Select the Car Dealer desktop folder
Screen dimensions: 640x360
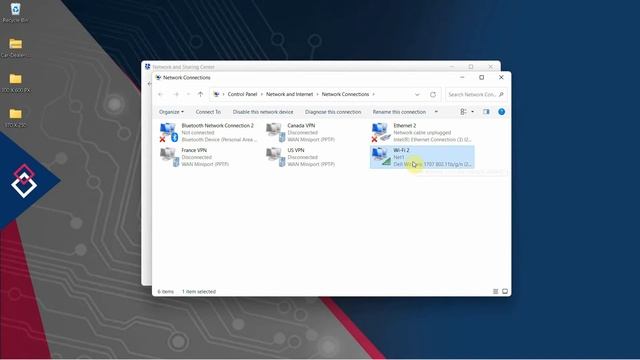click(16, 47)
